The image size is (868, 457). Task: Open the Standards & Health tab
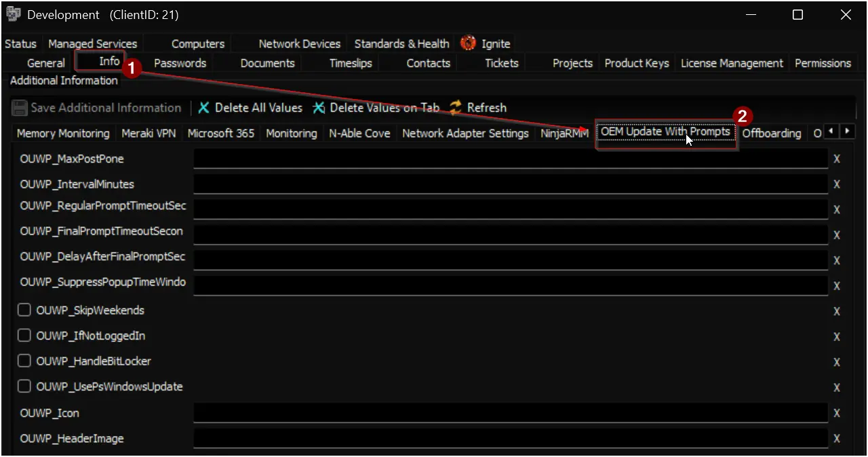pos(402,43)
